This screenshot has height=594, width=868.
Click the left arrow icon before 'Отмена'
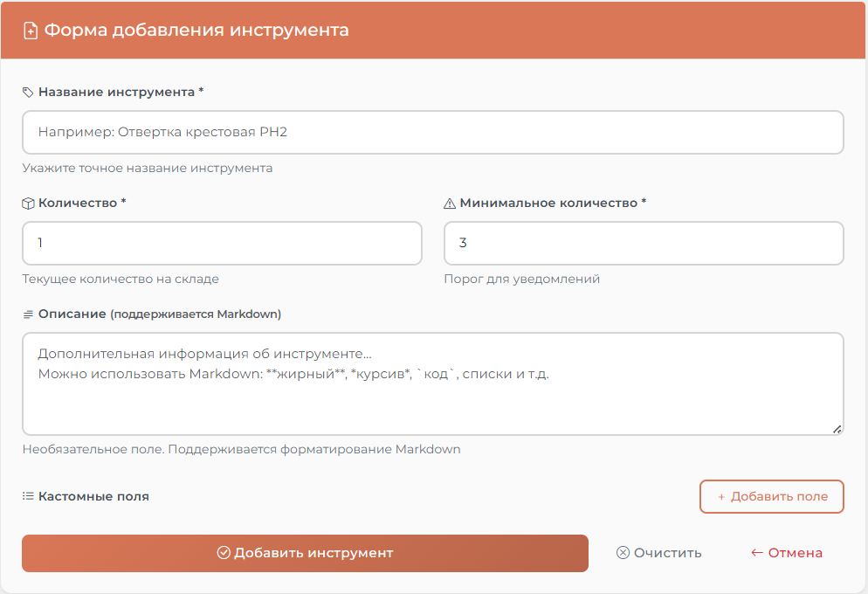tap(755, 552)
